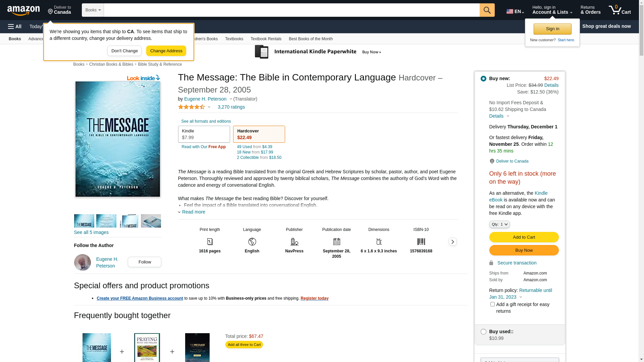Click the ISBN-10 barcode icon
The image size is (644, 362).
click(421, 242)
